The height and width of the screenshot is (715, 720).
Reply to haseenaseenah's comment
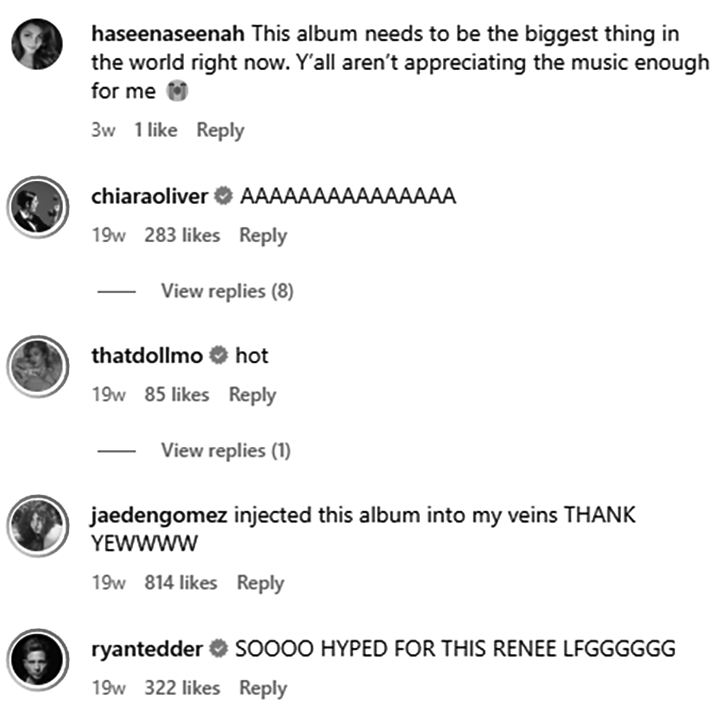point(220,130)
